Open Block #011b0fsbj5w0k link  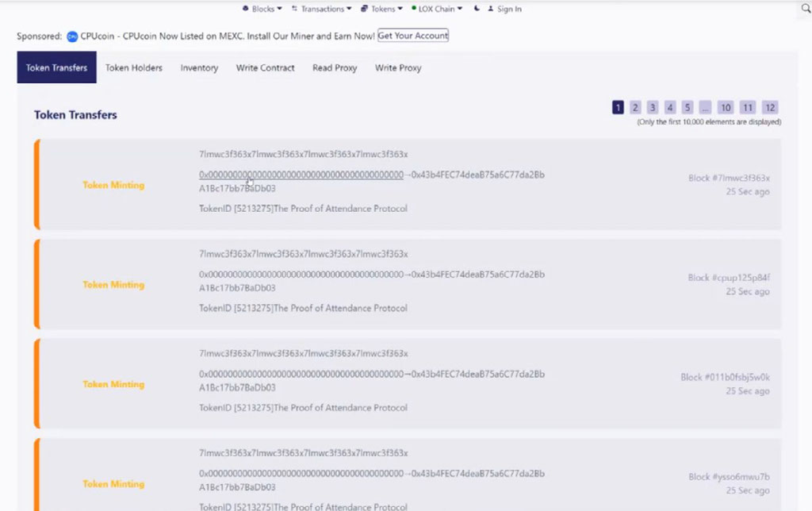pos(725,377)
